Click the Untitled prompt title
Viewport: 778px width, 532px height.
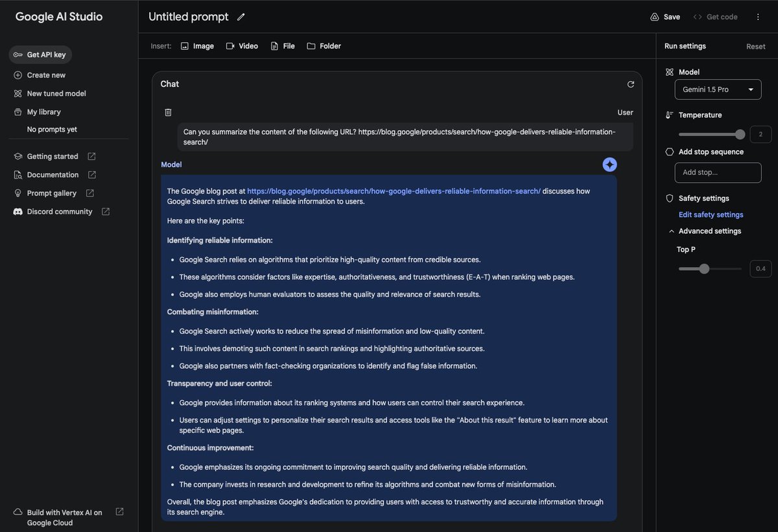click(189, 17)
